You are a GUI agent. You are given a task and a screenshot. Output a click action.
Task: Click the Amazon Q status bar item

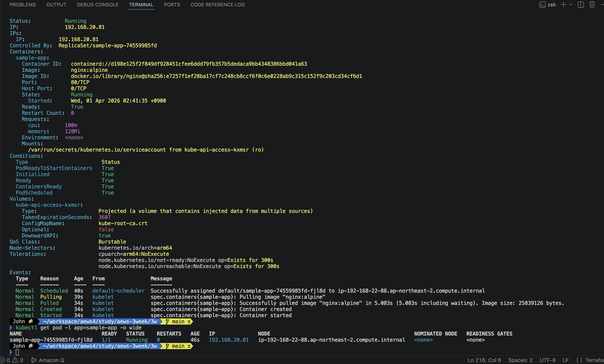[x=48, y=360]
